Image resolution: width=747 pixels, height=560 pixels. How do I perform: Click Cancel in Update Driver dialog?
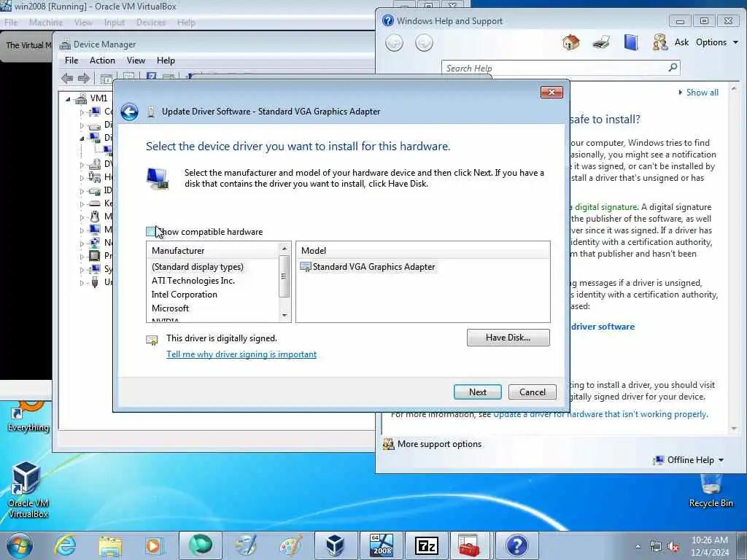[532, 392]
